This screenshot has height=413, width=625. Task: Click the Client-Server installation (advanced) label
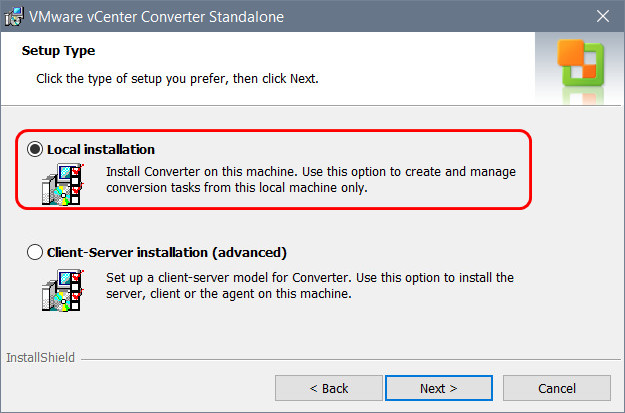pyautogui.click(x=167, y=252)
